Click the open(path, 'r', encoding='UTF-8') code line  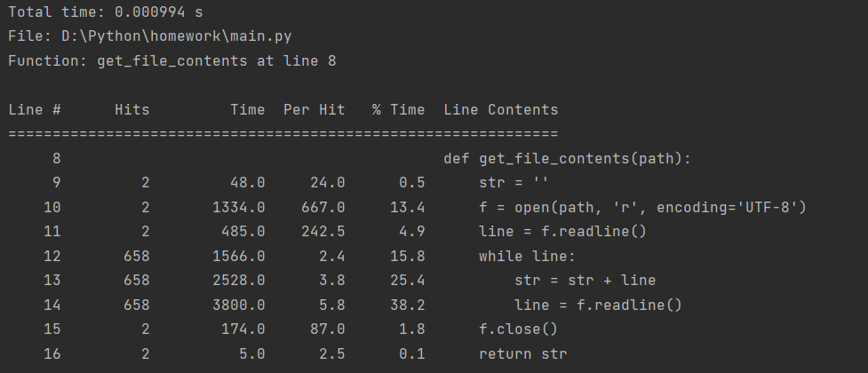[641, 208]
